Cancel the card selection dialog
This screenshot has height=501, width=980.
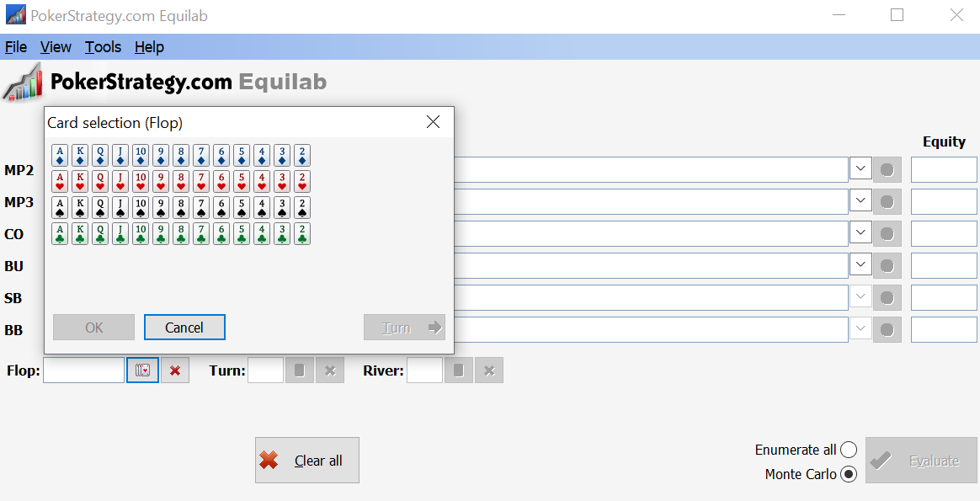[x=184, y=328]
